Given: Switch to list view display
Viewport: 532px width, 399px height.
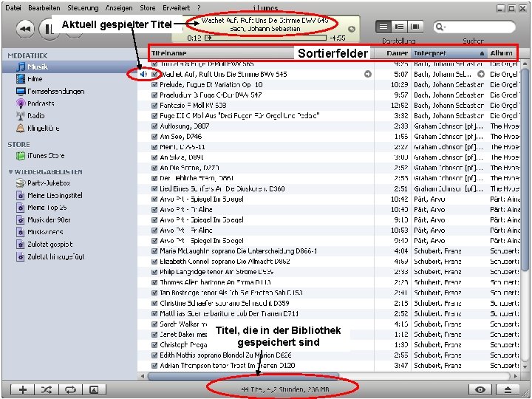Looking at the screenshot, I should pyautogui.click(x=383, y=27).
